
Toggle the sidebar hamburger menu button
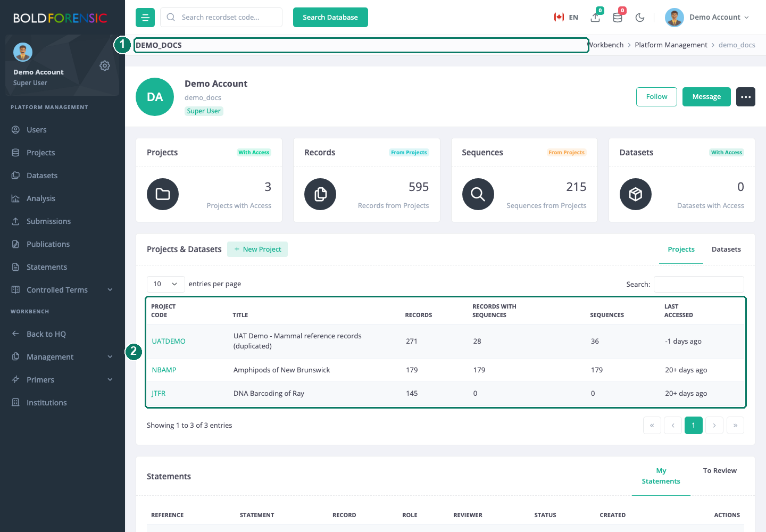point(145,18)
